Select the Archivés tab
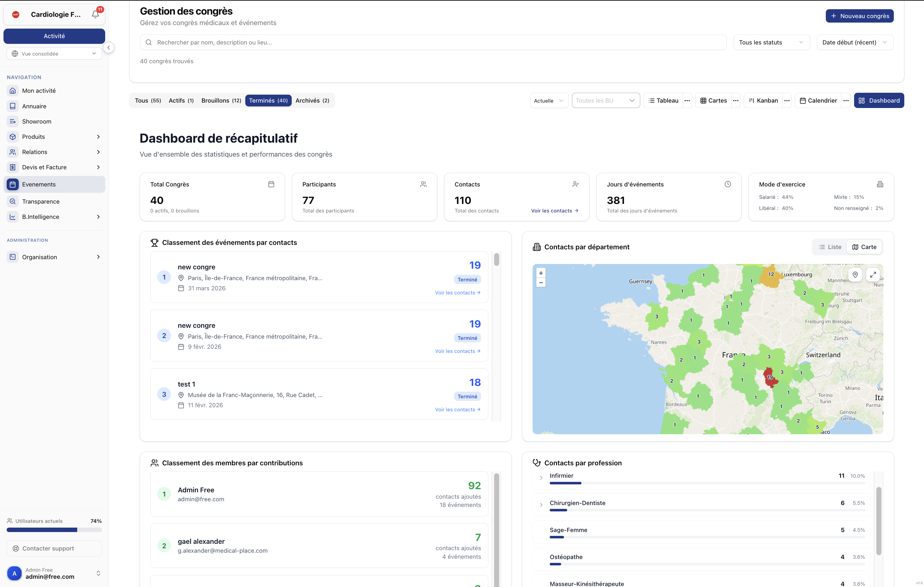Viewport: 924px width, 587px height. [312, 100]
